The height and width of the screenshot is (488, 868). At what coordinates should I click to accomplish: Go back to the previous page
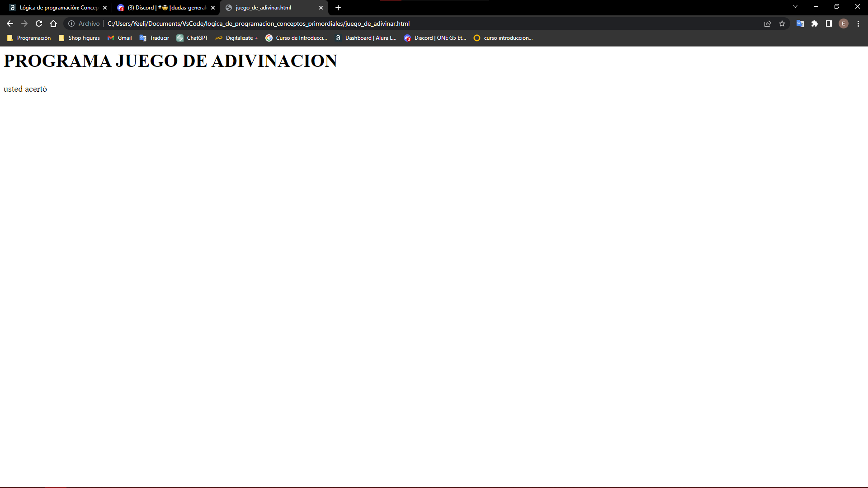(10, 23)
